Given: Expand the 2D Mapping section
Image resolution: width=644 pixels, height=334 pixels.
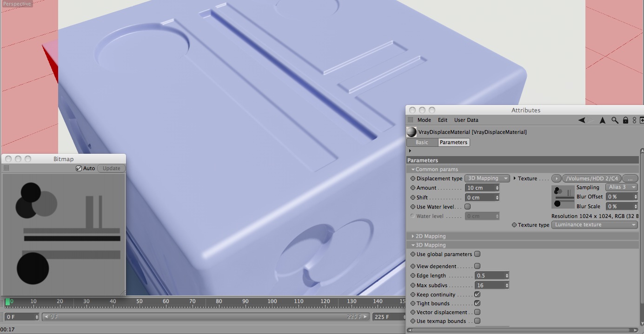Looking at the screenshot, I should (413, 236).
